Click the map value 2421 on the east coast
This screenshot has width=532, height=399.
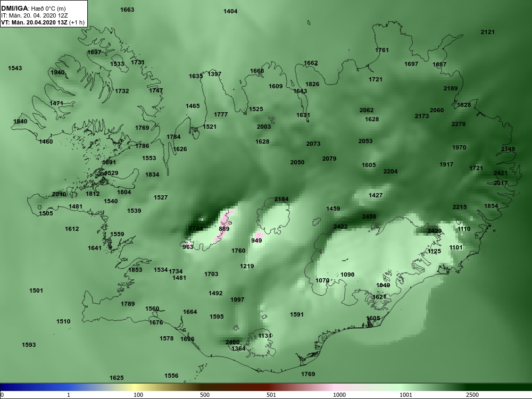[x=501, y=173]
